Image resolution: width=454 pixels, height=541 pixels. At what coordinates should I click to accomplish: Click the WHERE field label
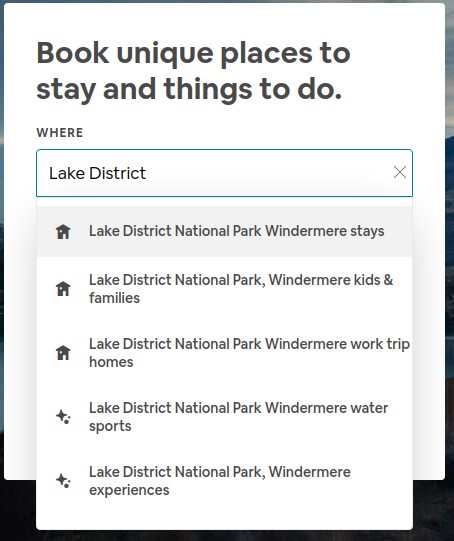tap(60, 132)
